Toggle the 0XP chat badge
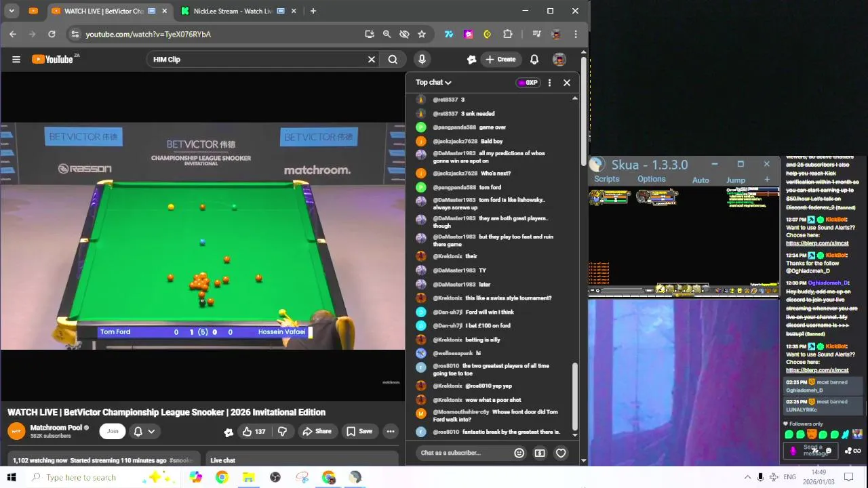This screenshot has height=488, width=868. point(528,83)
